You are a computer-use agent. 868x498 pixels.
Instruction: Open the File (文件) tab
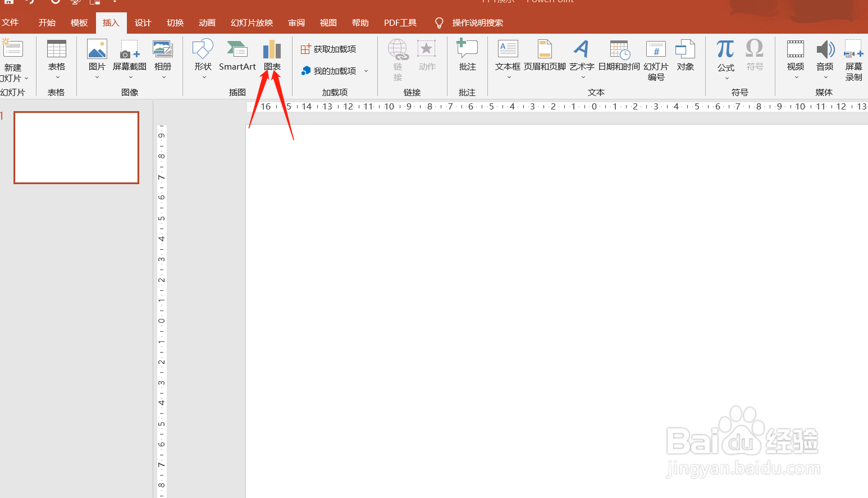[x=10, y=22]
